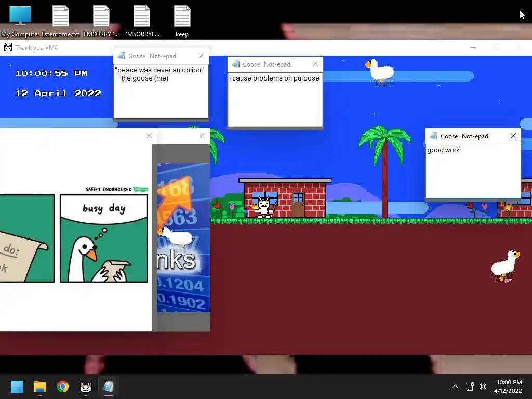
Task: Click the Not-epad icon of "peace" window
Action: [x=122, y=56]
